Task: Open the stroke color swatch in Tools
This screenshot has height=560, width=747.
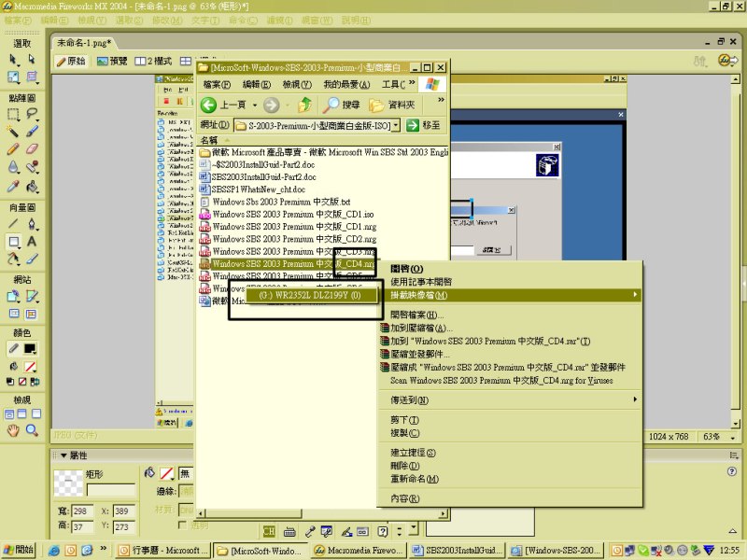Action: pyautogui.click(x=31, y=348)
